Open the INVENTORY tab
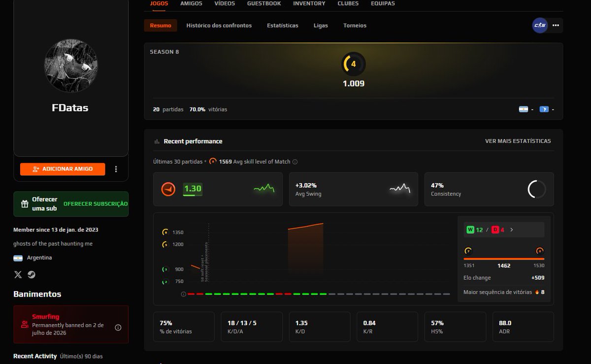 click(x=309, y=3)
